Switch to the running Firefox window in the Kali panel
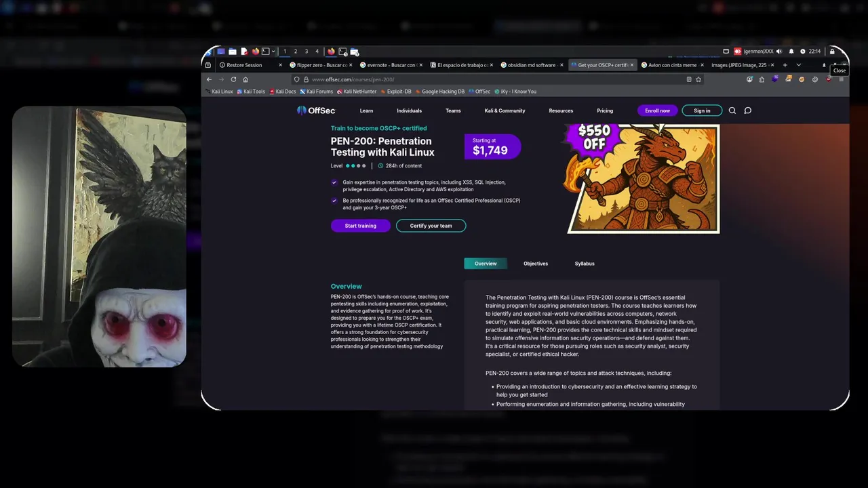Screen dimensions: 868x488 point(331,52)
